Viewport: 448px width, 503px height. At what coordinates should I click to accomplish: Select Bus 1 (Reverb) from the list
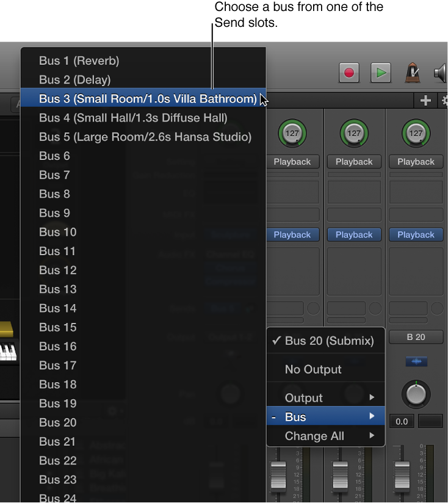(x=79, y=61)
